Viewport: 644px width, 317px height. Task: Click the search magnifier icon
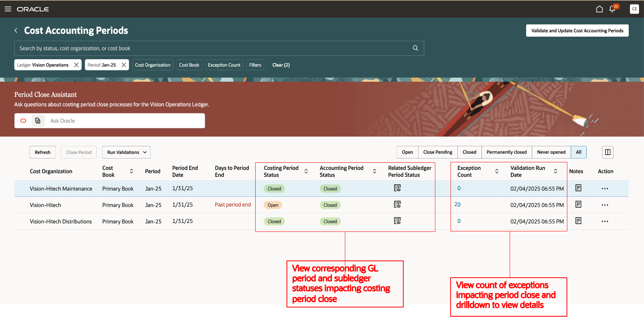[415, 48]
